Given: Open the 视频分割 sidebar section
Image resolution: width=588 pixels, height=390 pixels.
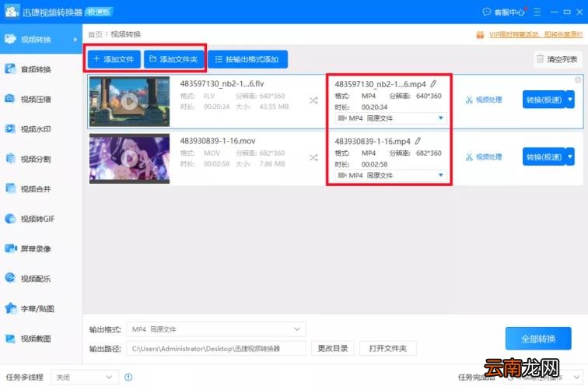Looking at the screenshot, I should pos(41,159).
